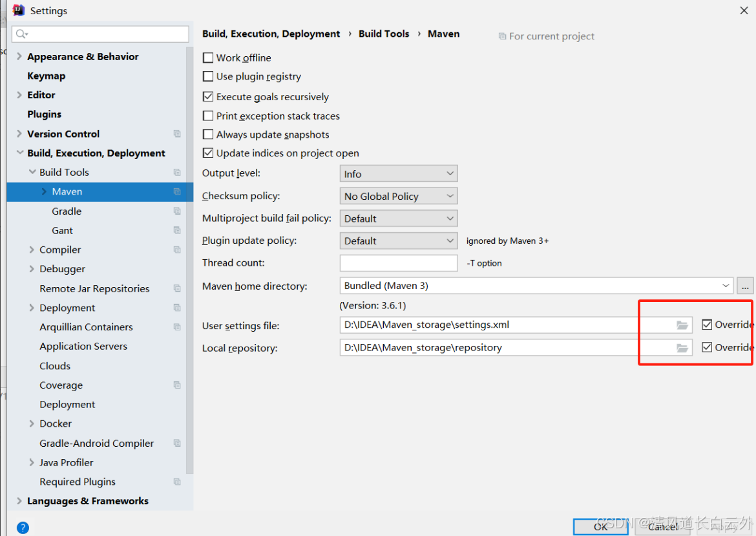The width and height of the screenshot is (756, 536).
Task: Click the project-level icon beside Version Control
Action: click(177, 134)
